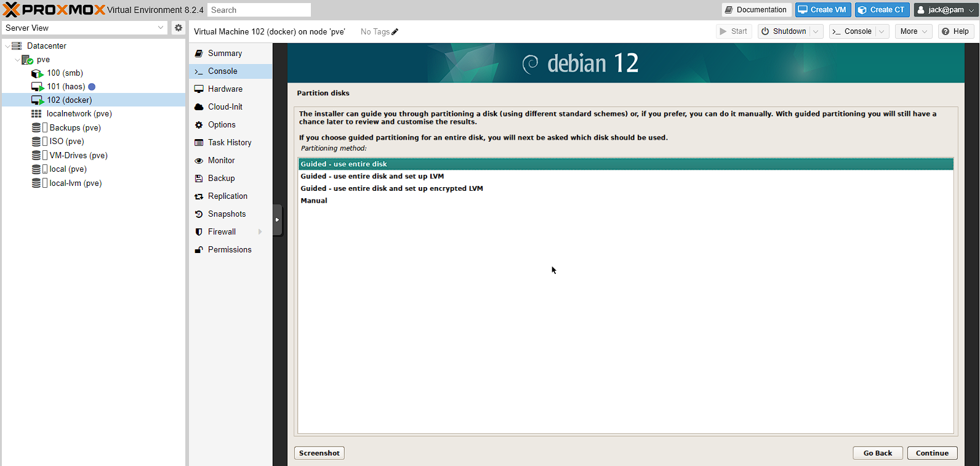Screen dimensions: 980x466
Task: Click the blue dot beside 101 (haos)
Action: [x=92, y=87]
